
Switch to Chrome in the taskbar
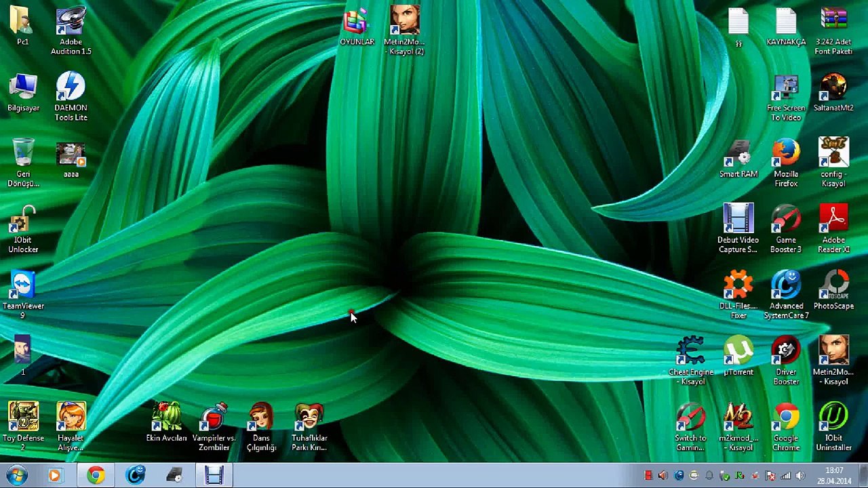coord(96,475)
